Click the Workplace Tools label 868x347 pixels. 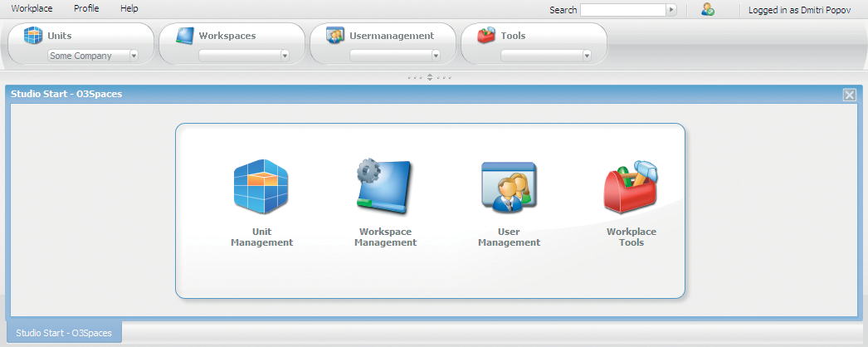click(631, 237)
